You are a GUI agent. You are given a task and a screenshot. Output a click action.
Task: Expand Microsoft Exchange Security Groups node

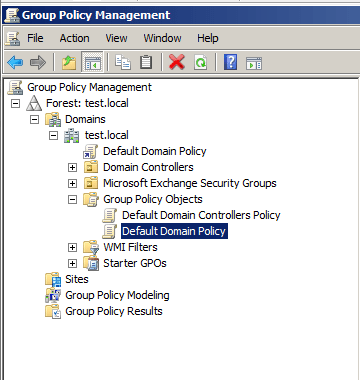(x=72, y=183)
